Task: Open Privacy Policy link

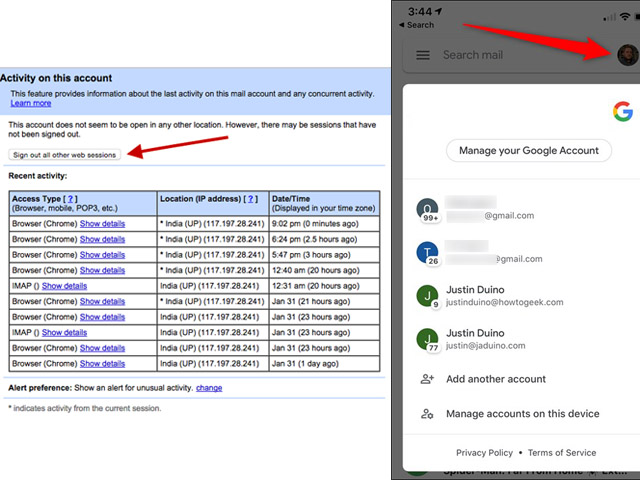Action: click(x=484, y=453)
